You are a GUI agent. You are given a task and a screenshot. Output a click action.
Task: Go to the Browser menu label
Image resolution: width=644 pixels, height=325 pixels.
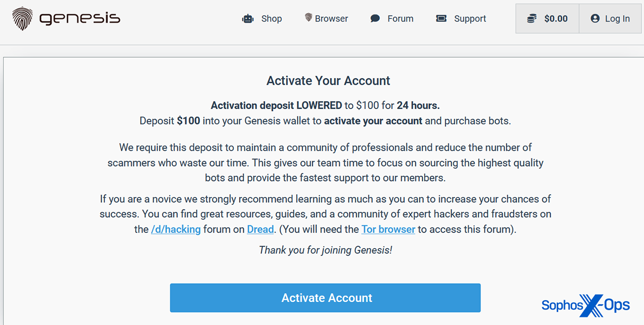(331, 19)
